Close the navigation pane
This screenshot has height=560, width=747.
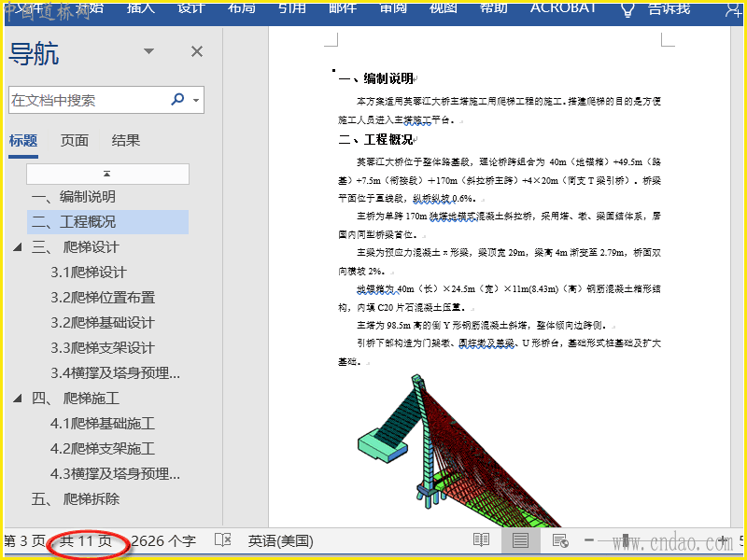coord(197,51)
